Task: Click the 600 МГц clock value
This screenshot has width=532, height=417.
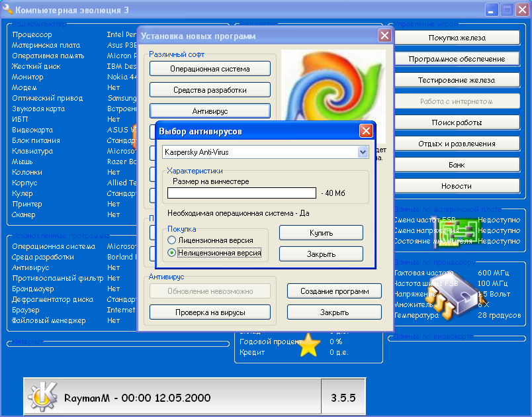Action: [494, 273]
